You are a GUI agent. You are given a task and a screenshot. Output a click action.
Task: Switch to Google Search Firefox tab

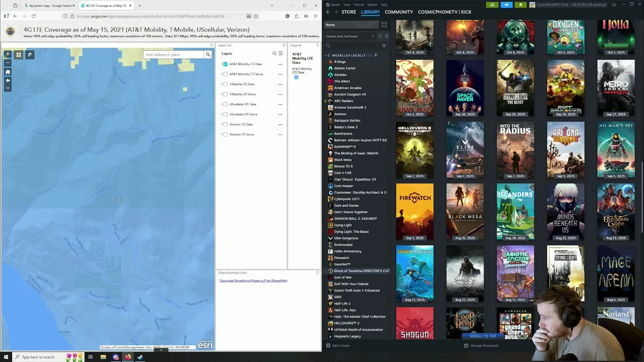point(49,6)
